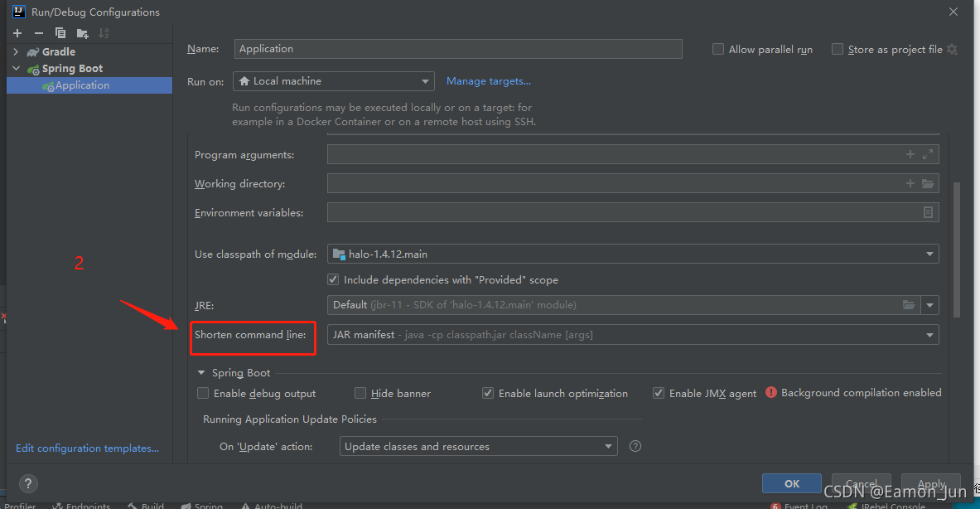This screenshot has width=980, height=509.
Task: Sort configurations alphabetically
Action: [x=101, y=32]
